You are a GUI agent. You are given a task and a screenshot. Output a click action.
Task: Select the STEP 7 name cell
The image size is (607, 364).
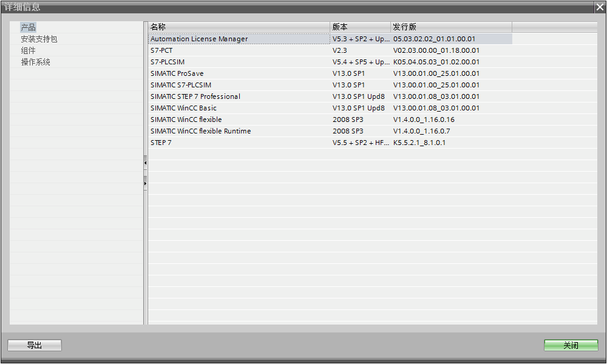coord(239,143)
